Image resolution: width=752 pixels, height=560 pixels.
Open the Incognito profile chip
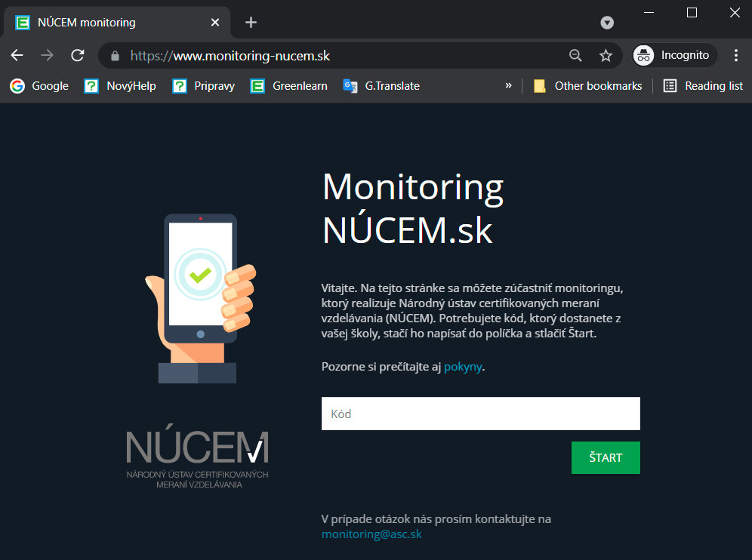click(x=675, y=56)
